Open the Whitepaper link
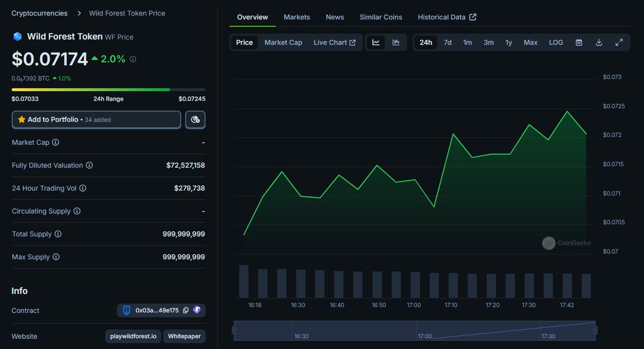 click(184, 336)
